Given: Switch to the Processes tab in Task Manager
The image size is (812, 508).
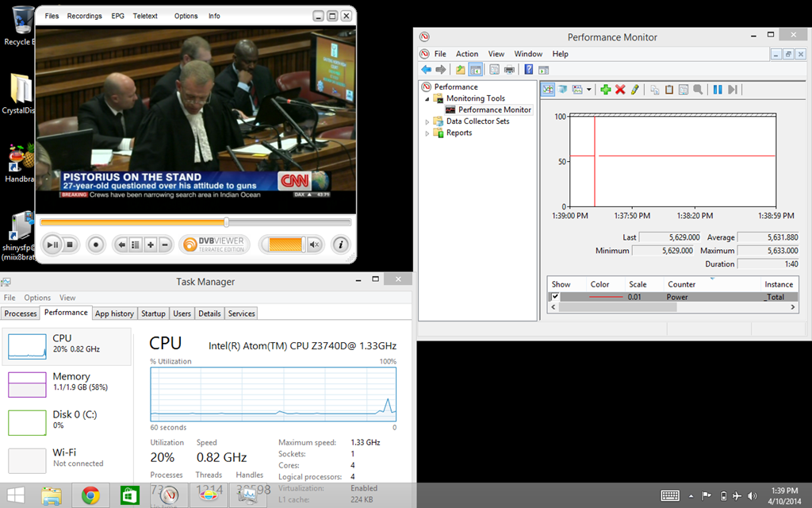Looking at the screenshot, I should 21,314.
